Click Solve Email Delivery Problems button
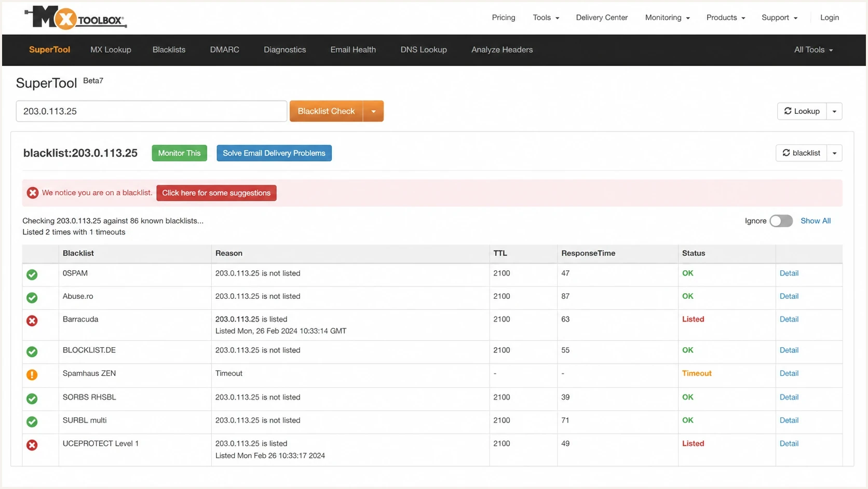Viewport: 868px width, 489px height. [x=274, y=153]
